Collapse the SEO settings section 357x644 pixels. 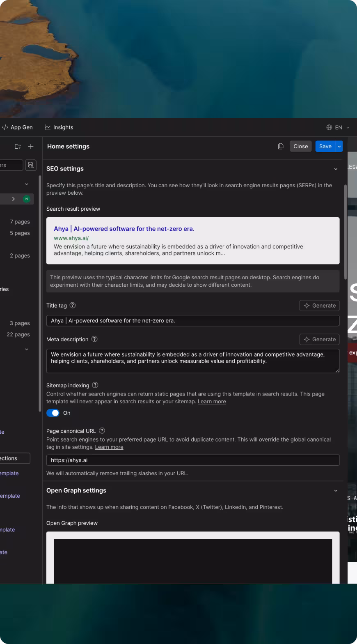pyautogui.click(x=336, y=169)
